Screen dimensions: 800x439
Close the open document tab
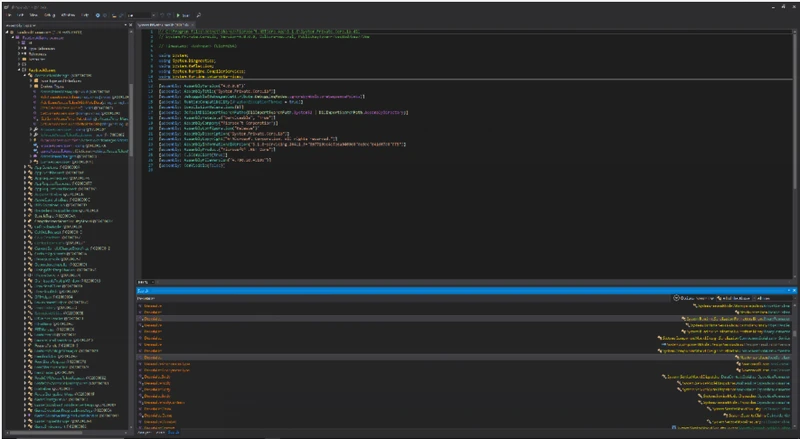point(192,25)
